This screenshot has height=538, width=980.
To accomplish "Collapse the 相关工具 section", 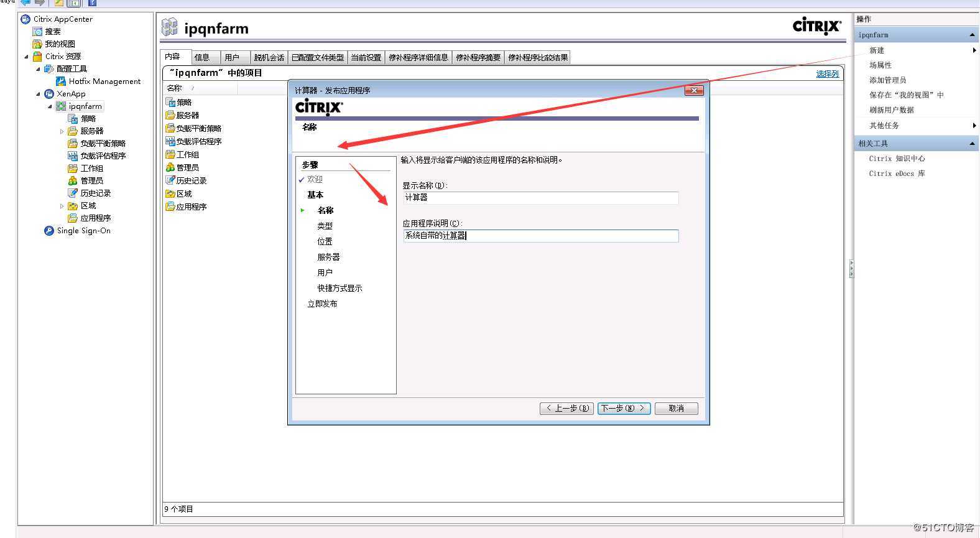I will click(x=972, y=144).
